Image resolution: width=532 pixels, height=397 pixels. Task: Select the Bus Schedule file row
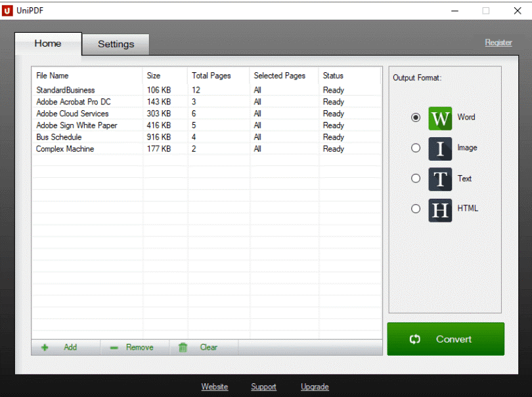coord(207,137)
